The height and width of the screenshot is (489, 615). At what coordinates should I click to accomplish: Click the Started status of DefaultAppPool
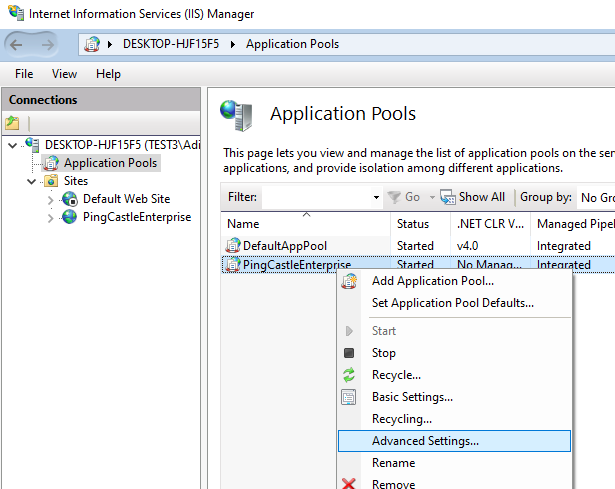(415, 246)
